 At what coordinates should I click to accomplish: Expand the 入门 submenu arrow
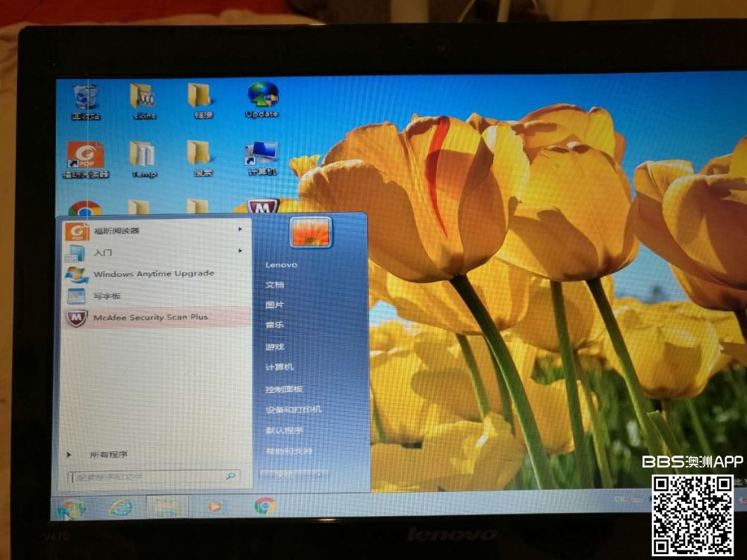[x=240, y=251]
